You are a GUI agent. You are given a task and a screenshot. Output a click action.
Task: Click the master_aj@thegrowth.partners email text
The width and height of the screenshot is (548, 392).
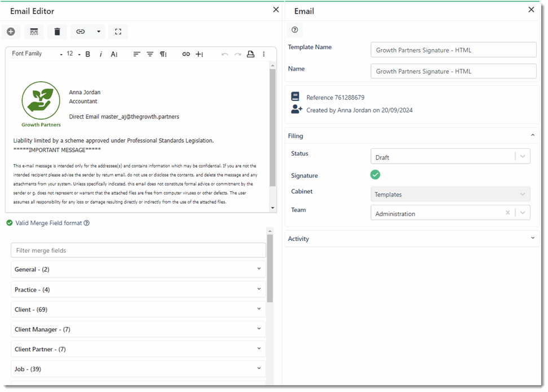click(140, 117)
